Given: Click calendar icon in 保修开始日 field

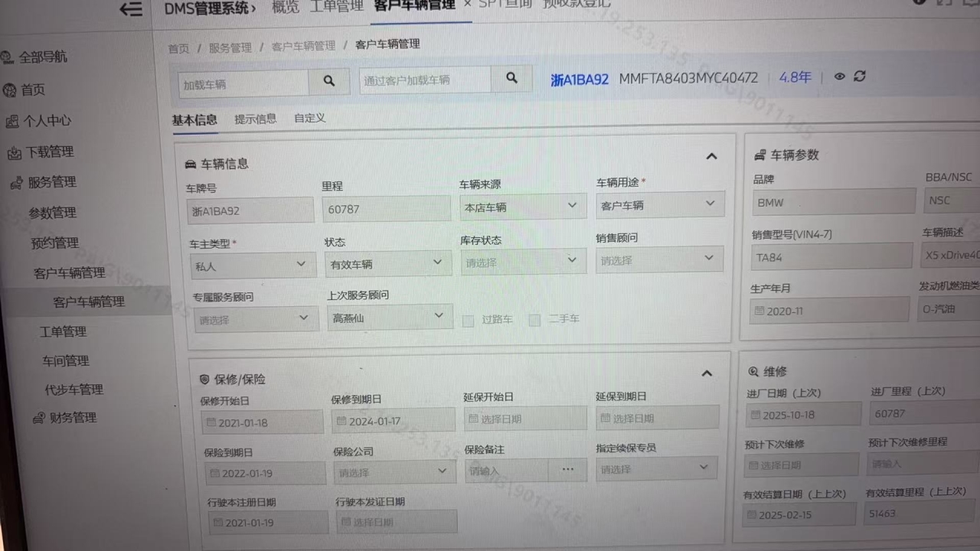Looking at the screenshot, I should [211, 422].
